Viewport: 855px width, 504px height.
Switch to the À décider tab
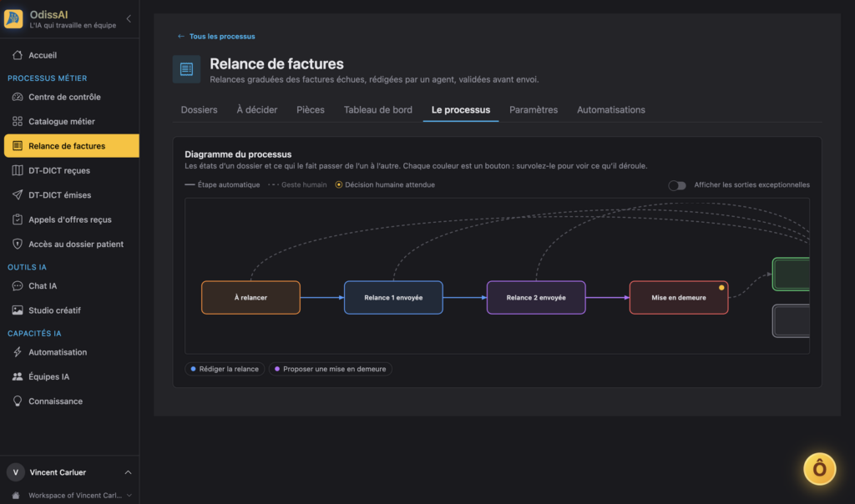pos(257,110)
